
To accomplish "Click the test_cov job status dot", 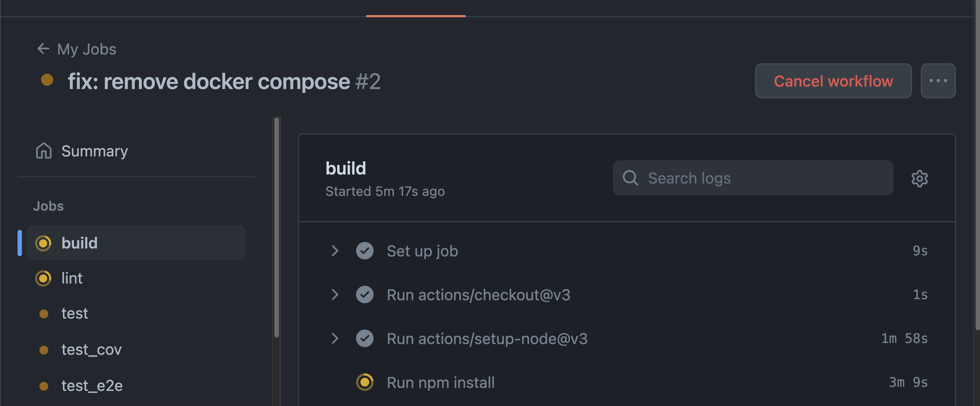I will [x=44, y=350].
